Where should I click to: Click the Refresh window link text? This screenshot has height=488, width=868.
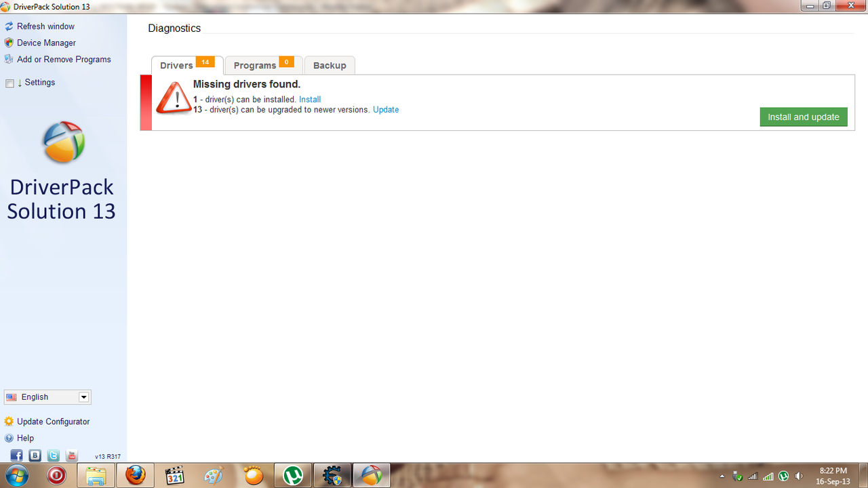coord(46,26)
